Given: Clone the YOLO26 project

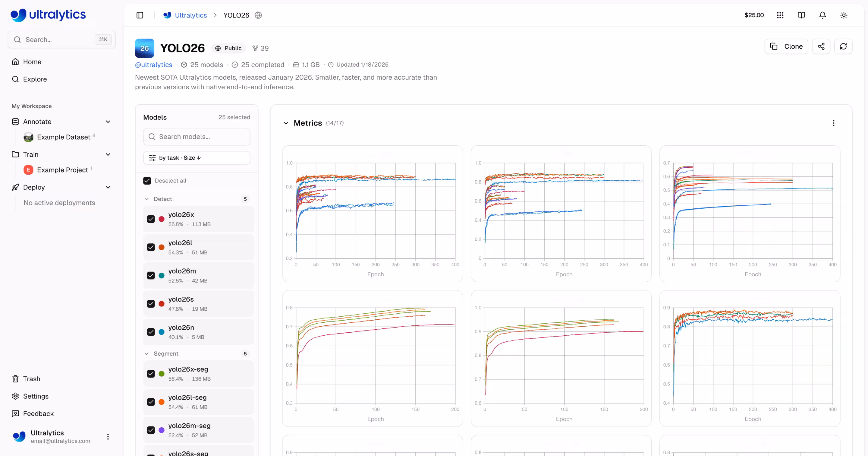Looking at the screenshot, I should coord(786,46).
